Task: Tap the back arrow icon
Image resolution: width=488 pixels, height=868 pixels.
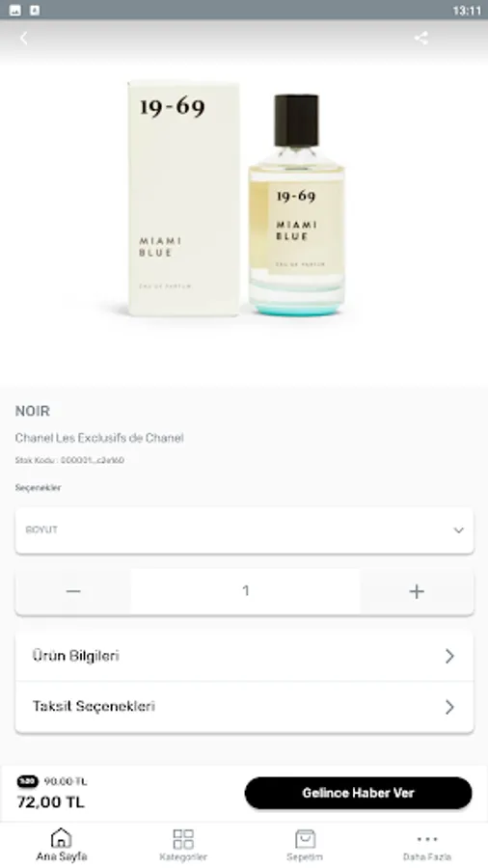Action: click(24, 38)
